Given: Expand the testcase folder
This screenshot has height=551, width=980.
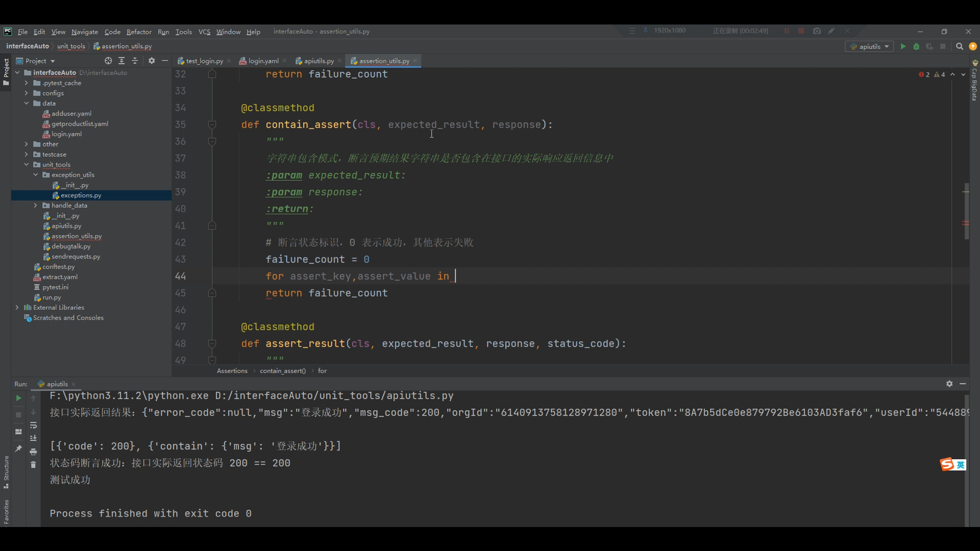Looking at the screenshot, I should (27, 154).
